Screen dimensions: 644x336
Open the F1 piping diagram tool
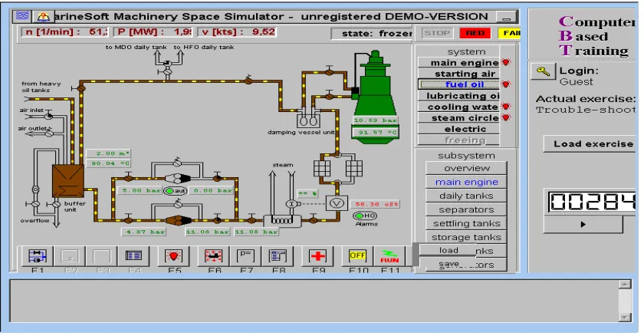click(x=38, y=256)
